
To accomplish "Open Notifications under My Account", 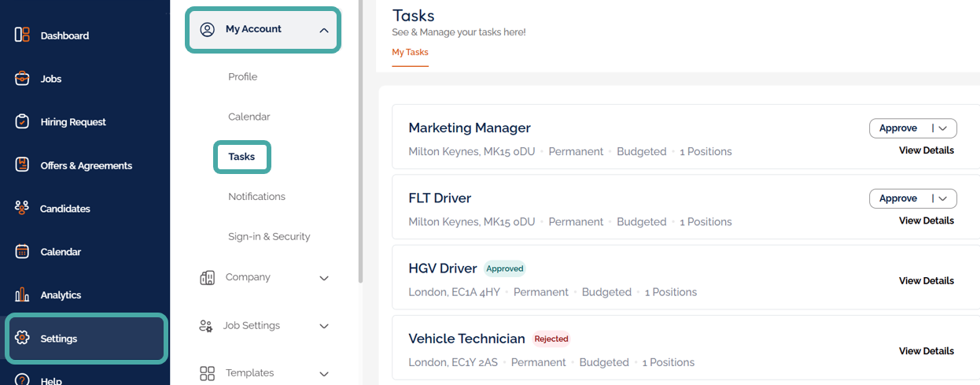I will 256,197.
